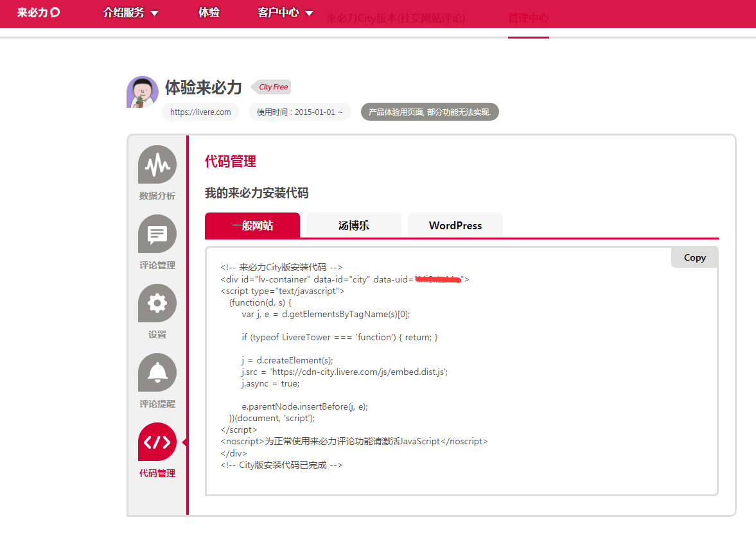Click the 来必力City版安装代码 comment line
756x538 pixels.
[281, 267]
